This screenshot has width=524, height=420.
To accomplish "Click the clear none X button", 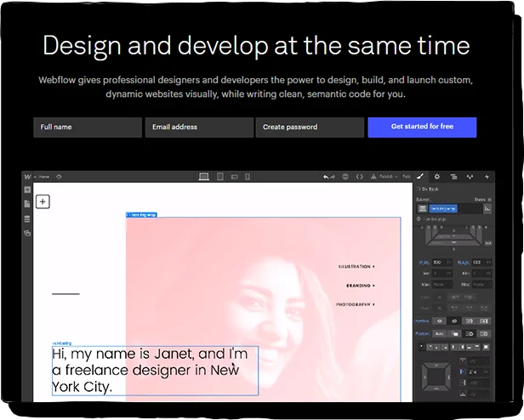I will coord(440,309).
